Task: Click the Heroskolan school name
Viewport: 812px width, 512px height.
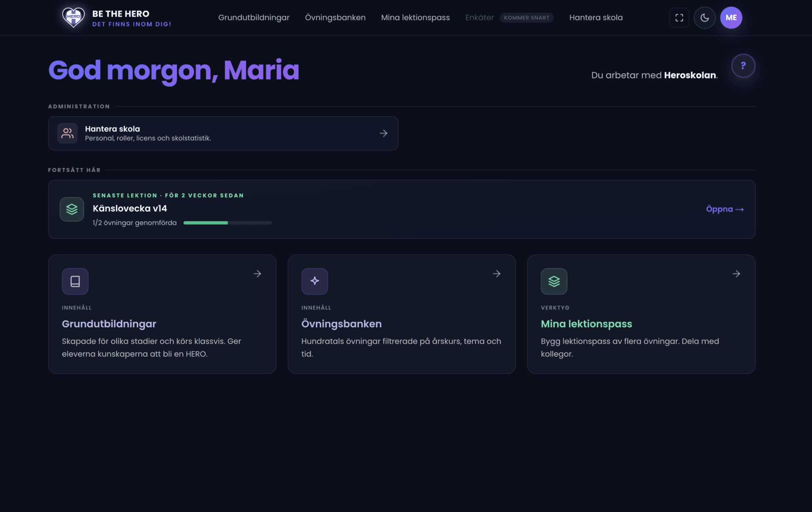Action: [690, 75]
